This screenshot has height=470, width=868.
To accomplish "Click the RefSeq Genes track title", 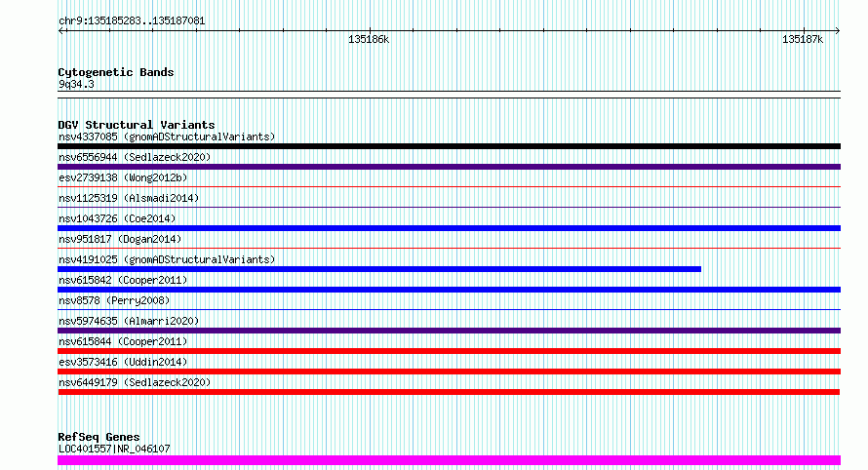I will 99,437.
